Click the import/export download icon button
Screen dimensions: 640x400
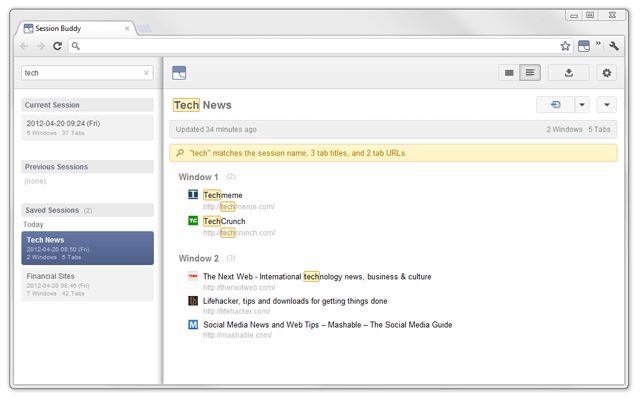[x=569, y=73]
